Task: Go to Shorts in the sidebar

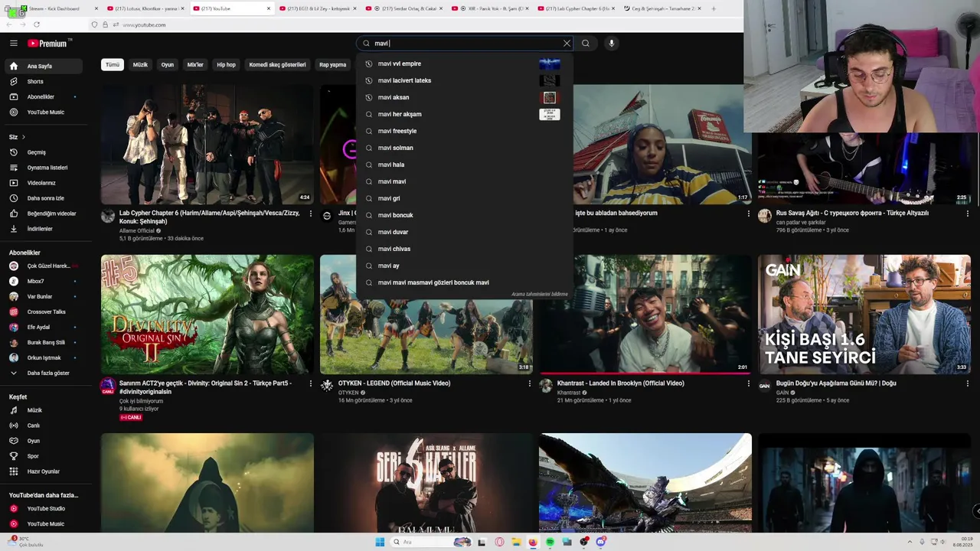Action: (44, 82)
